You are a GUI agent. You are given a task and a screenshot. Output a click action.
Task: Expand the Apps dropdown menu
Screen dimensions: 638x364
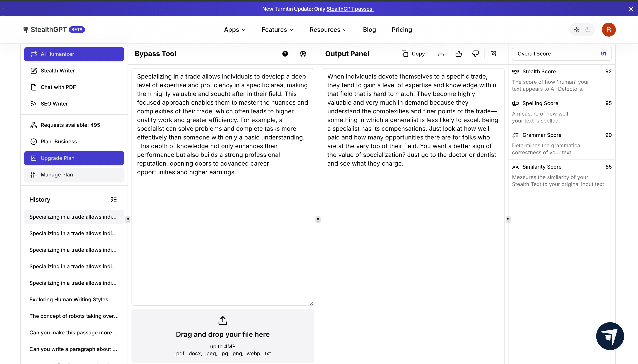(x=235, y=30)
